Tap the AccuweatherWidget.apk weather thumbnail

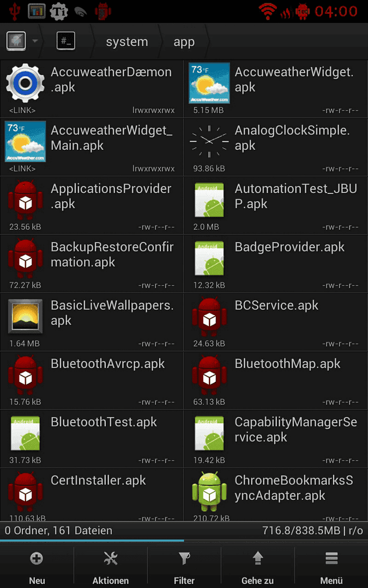pyautogui.click(x=209, y=83)
